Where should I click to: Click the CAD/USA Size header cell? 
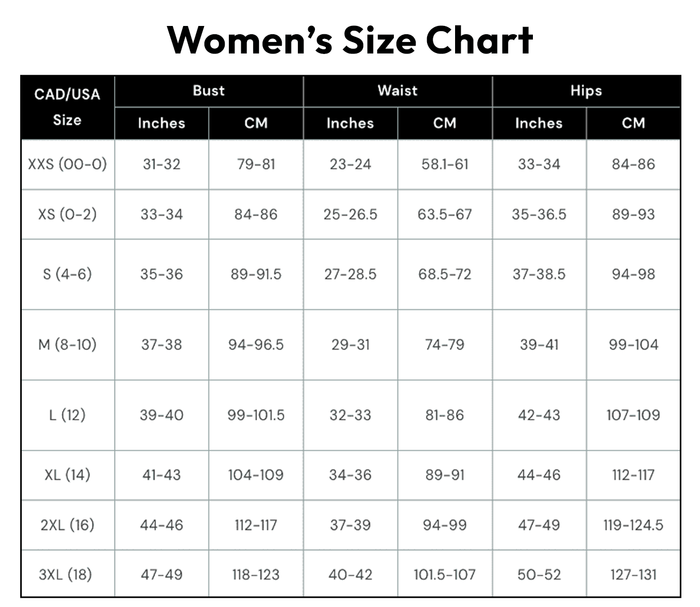coord(67,107)
